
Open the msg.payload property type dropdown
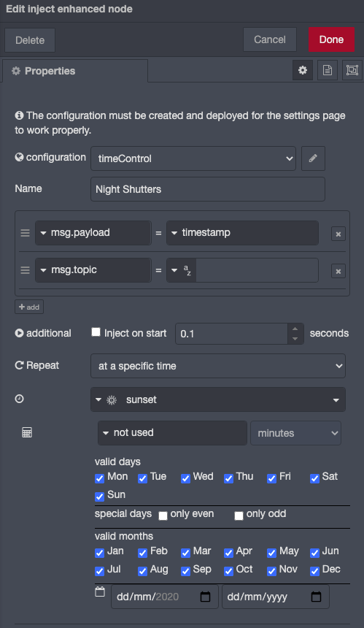(x=93, y=233)
